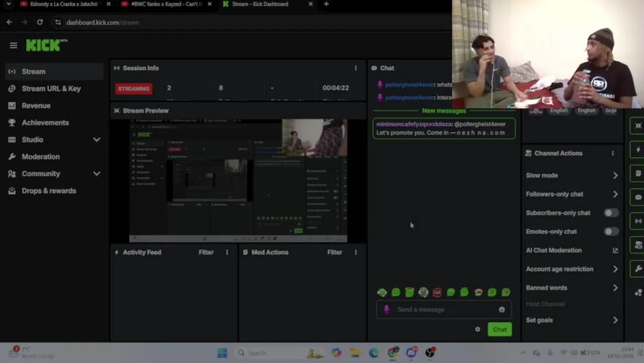Screen dimensions: 644x363
Task: Open File Explorer from the taskbar
Action: click(355, 353)
